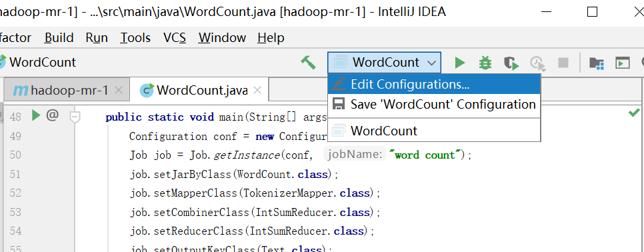Click the Build project hammer icon

click(x=308, y=63)
